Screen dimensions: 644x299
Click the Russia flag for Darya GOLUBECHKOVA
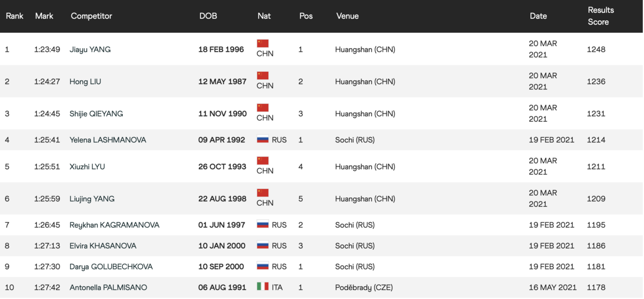[262, 267]
